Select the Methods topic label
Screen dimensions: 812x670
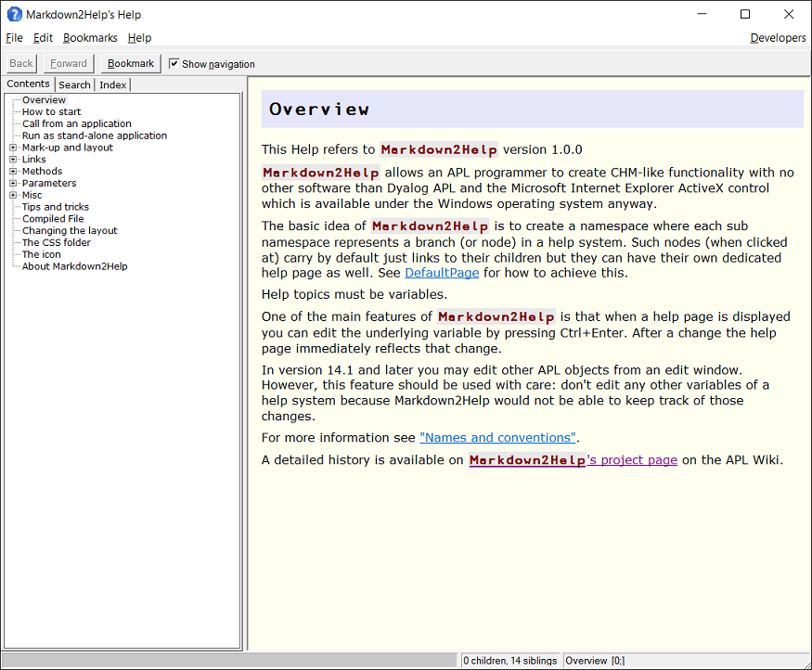coord(42,172)
